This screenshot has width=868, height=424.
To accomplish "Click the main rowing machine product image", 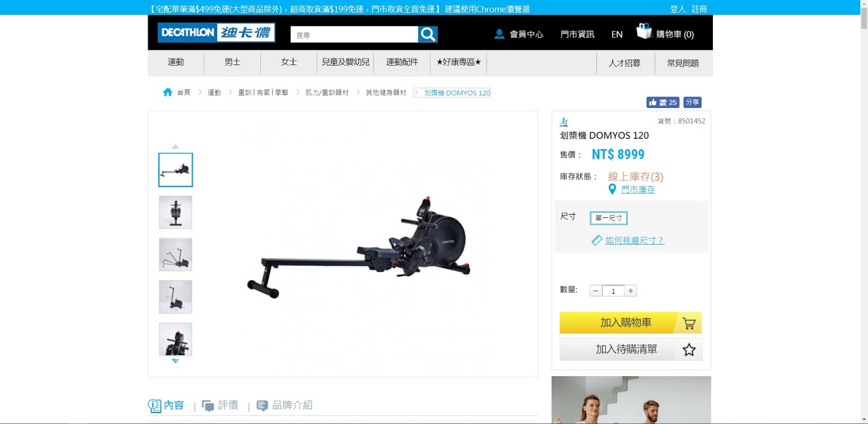I will coord(360,247).
